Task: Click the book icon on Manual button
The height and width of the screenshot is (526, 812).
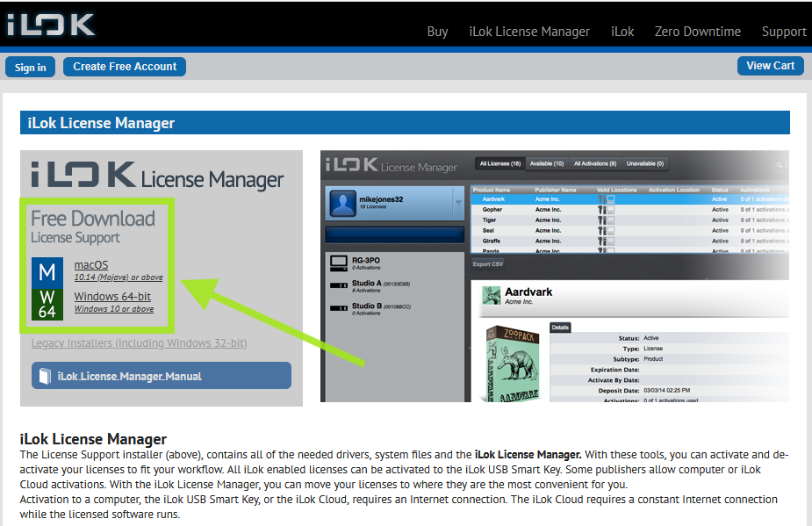Action: [x=45, y=376]
